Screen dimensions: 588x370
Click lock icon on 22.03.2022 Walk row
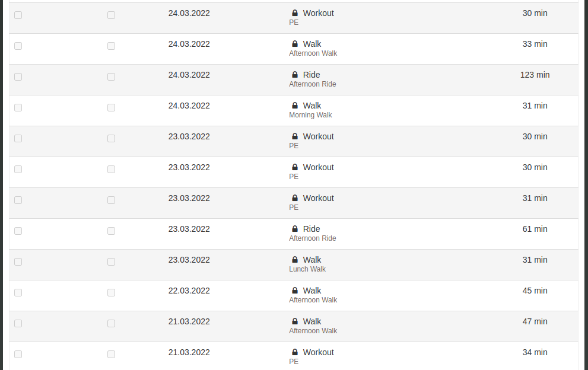click(x=295, y=290)
